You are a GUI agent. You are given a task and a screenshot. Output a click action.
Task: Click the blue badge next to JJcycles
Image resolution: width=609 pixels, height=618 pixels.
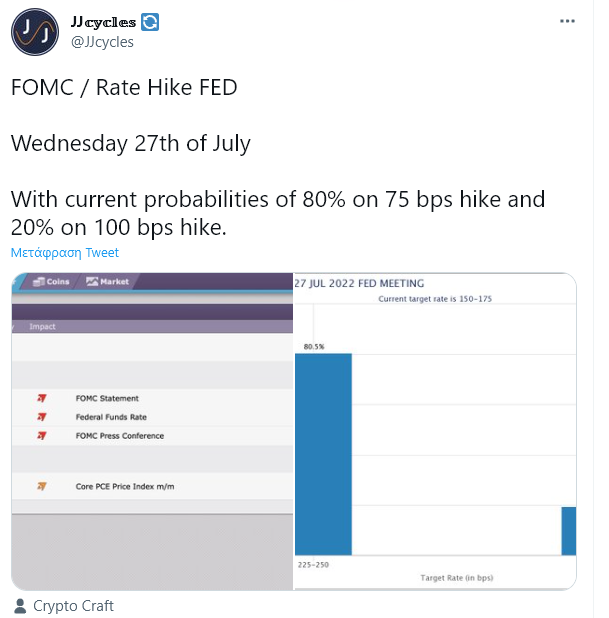150,22
